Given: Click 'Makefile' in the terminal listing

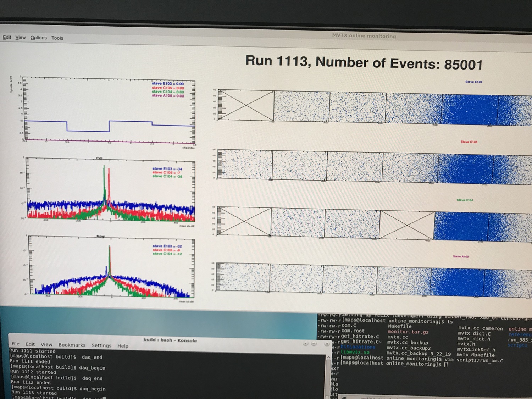Looking at the screenshot, I should pos(400,326).
